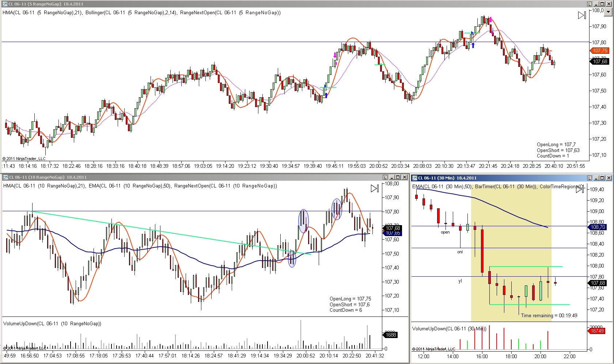Click the 'open' line label in the 30 Min chart
This screenshot has height=364, width=614.
point(445,232)
